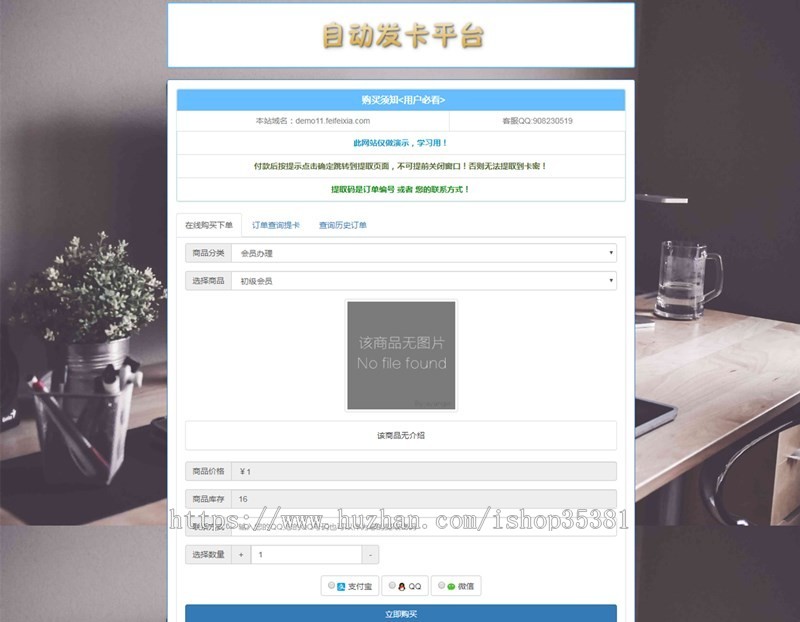The height and width of the screenshot is (622, 800).
Task: Click the 自动发卡平台 title banner
Action: [401, 35]
